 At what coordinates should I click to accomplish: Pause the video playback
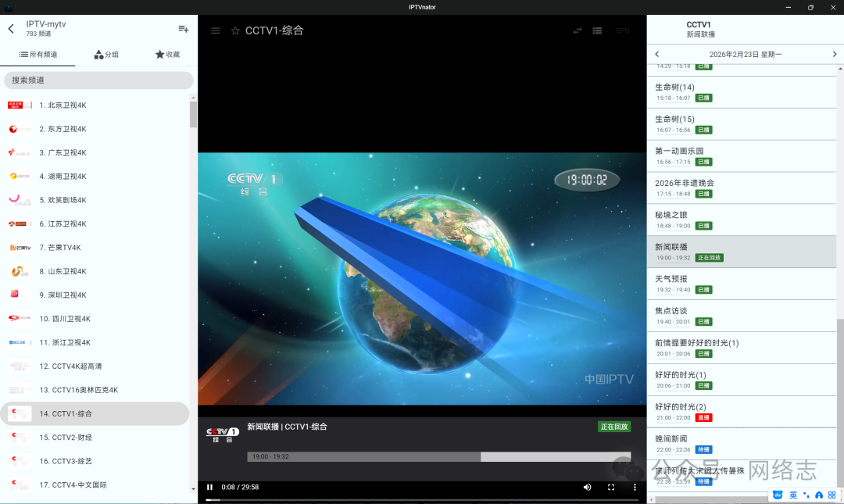[209, 488]
